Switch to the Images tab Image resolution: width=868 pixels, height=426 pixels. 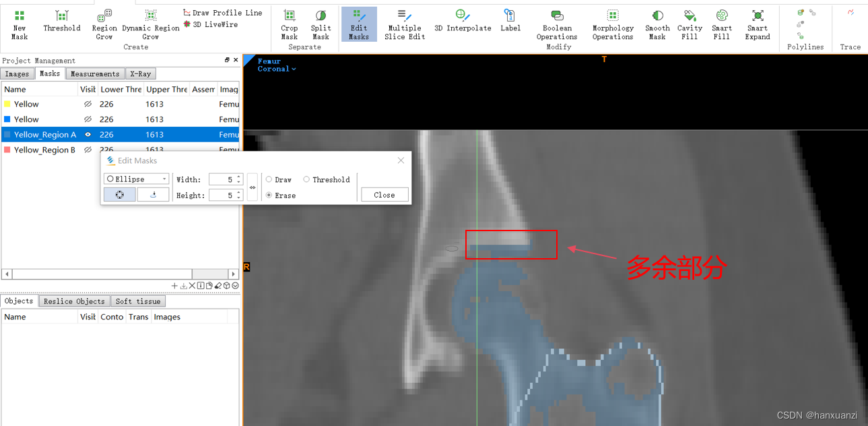(x=17, y=74)
